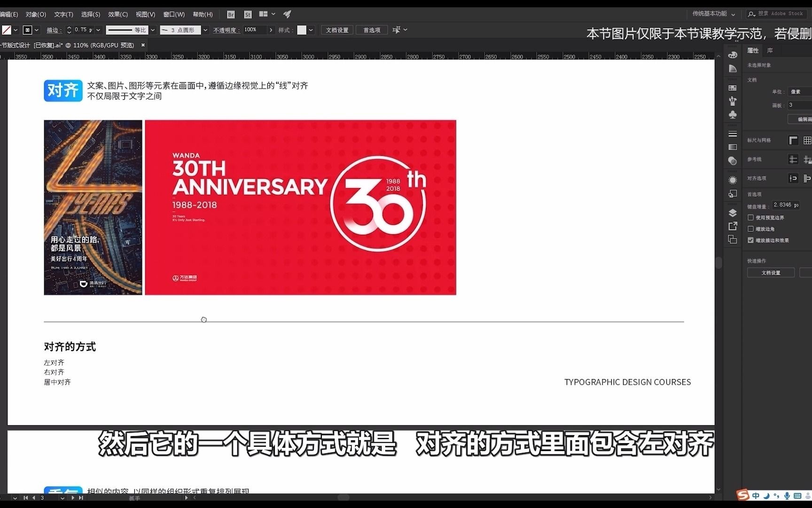
Task: Open the 单位 像素 units dropdown
Action: pyautogui.click(x=800, y=92)
